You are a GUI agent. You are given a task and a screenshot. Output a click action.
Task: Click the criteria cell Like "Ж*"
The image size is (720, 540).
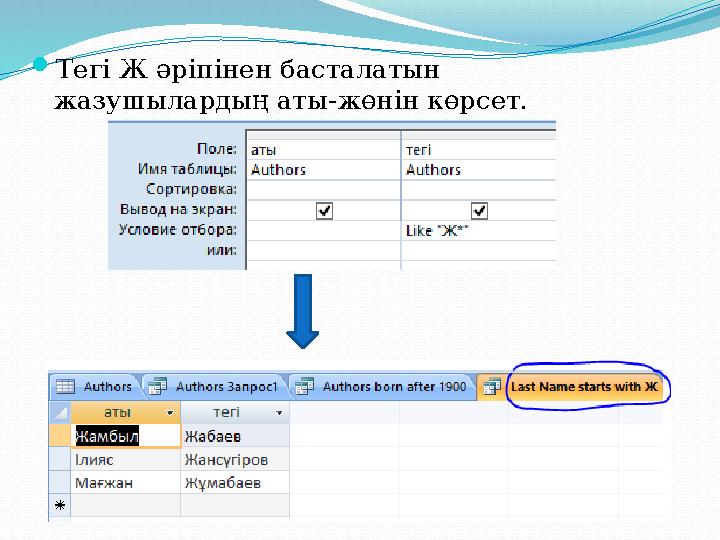tap(479, 231)
